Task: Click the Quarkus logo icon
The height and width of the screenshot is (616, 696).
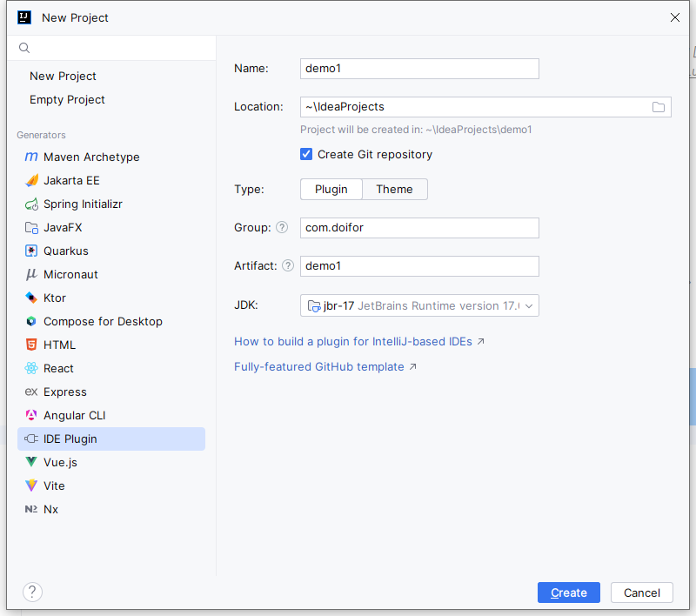Action: [x=31, y=251]
